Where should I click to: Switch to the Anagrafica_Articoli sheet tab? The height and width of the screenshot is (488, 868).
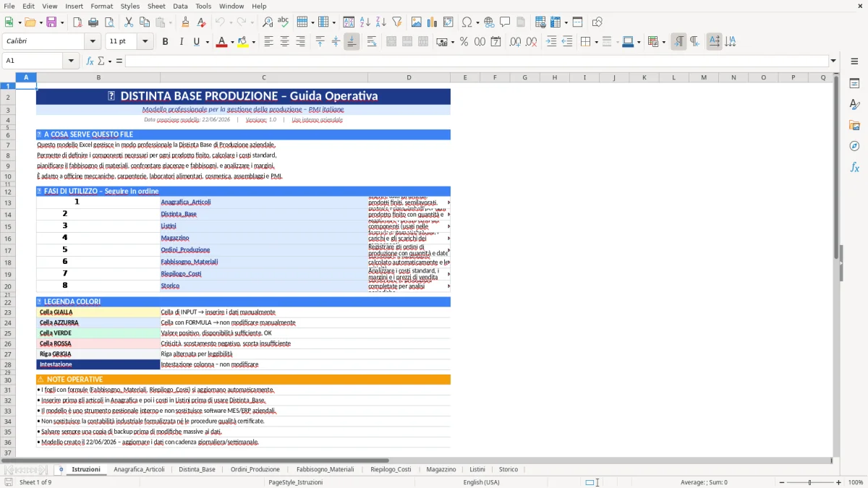(x=139, y=469)
